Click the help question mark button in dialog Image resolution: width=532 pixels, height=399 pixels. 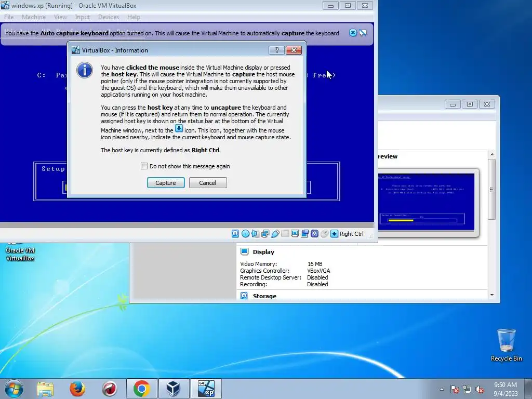(276, 50)
